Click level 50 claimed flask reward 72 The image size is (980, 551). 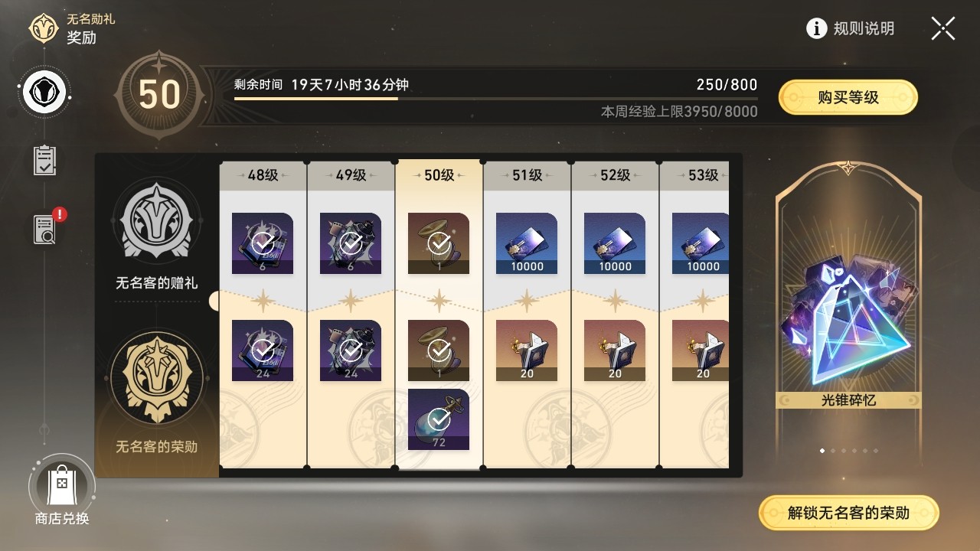(439, 419)
